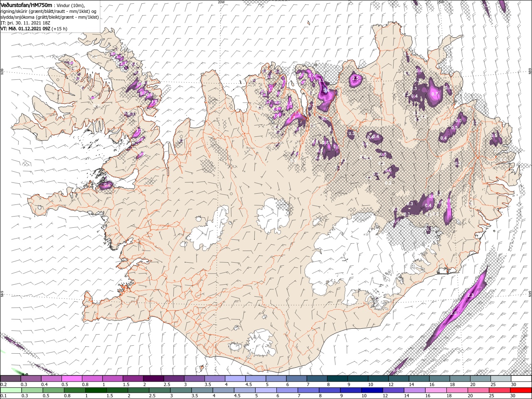Click the 2.3 value on the offshore southeast band
The image size is (532, 399).
point(470,295)
